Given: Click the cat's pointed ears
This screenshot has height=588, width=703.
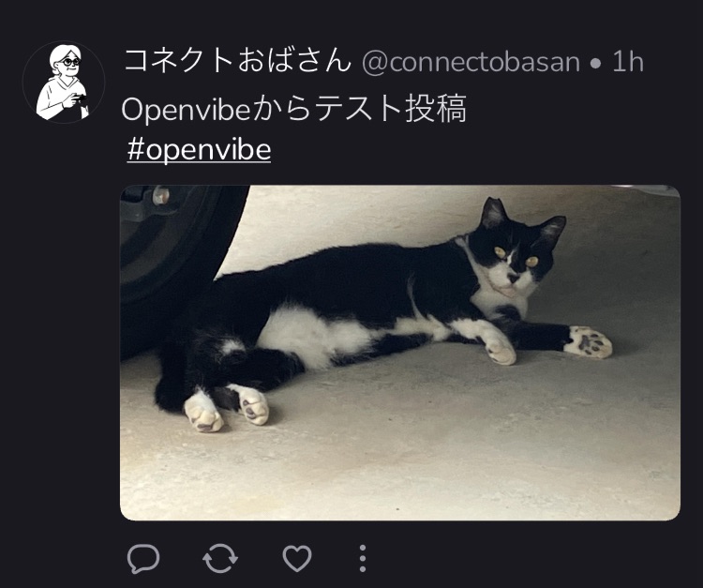Looking at the screenshot, I should click(522, 218).
